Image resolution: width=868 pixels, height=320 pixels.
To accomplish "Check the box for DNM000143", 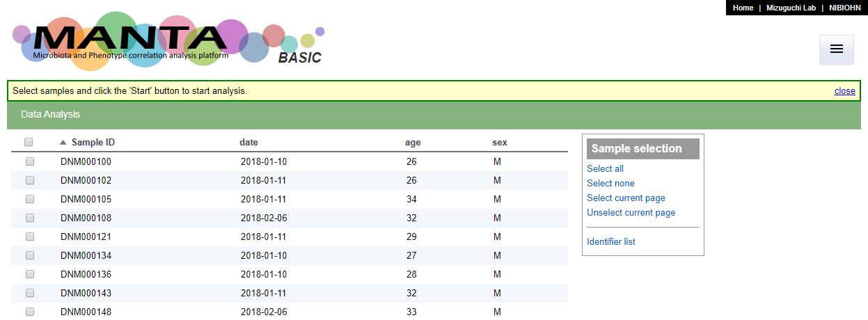I will [30, 293].
